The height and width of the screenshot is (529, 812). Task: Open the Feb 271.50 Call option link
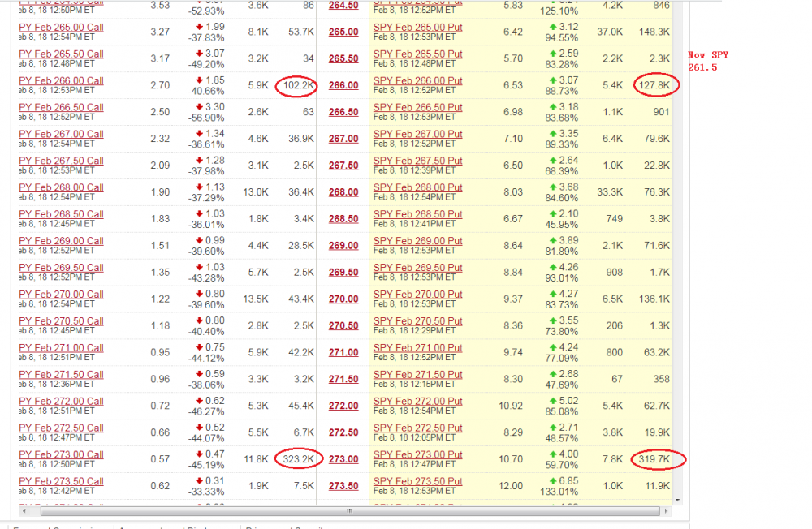[61, 375]
